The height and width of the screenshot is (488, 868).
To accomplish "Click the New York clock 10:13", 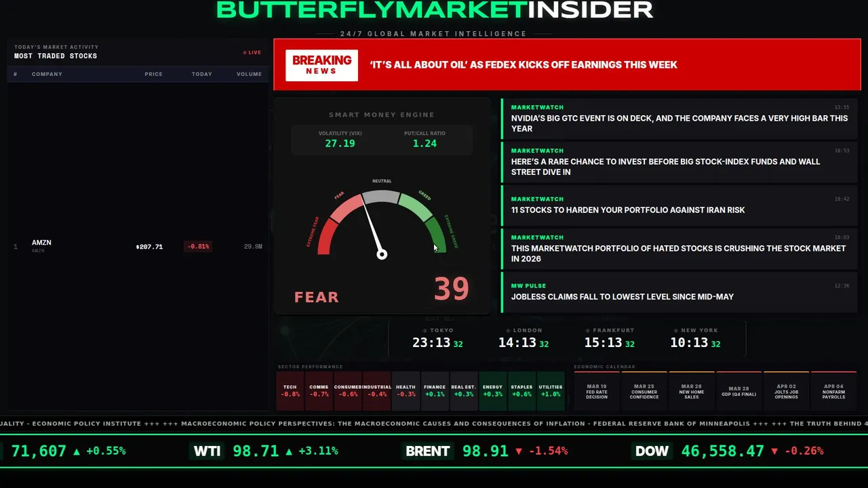I will [689, 343].
